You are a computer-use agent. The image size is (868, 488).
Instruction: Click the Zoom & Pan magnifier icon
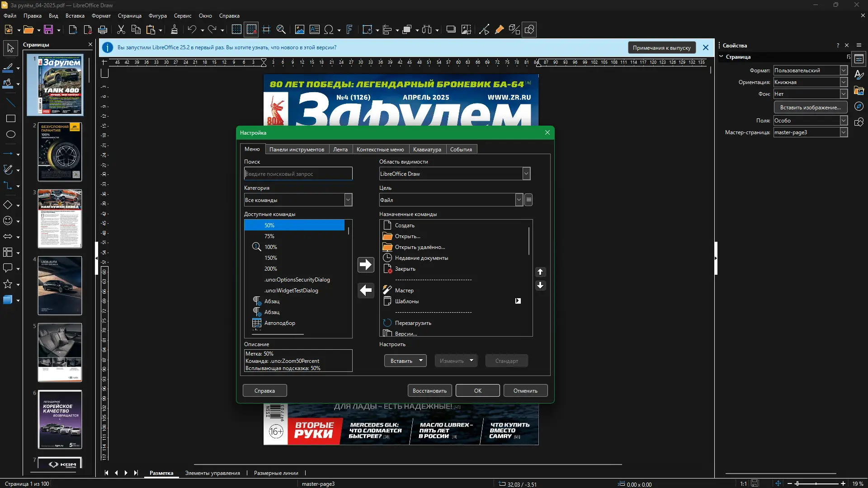pyautogui.click(x=281, y=30)
